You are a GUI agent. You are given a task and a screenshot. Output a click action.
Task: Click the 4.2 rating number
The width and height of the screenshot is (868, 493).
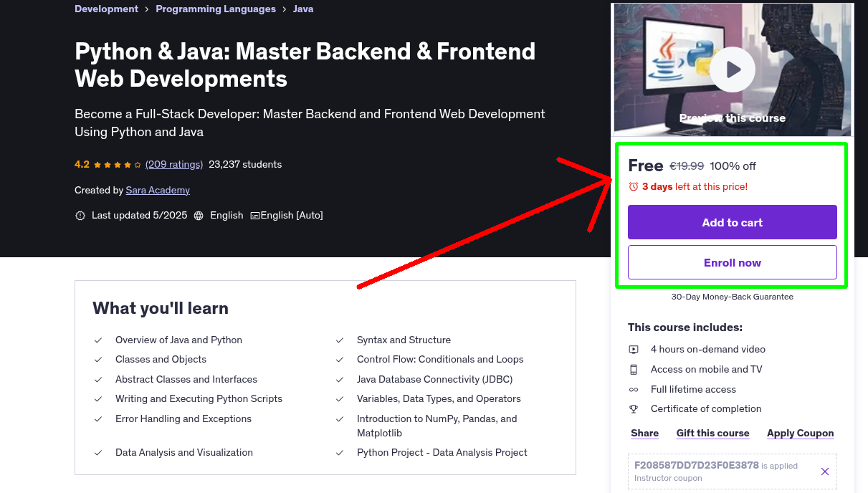[x=82, y=165]
